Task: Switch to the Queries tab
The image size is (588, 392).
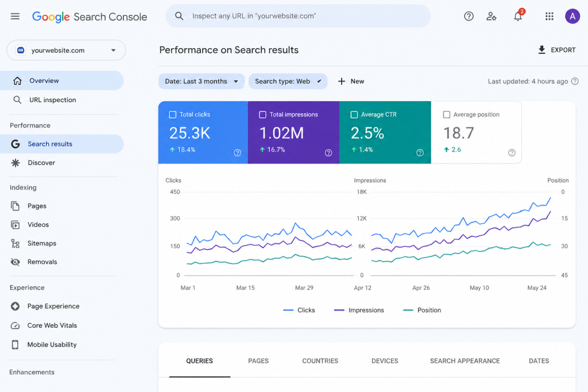Action: click(199, 361)
